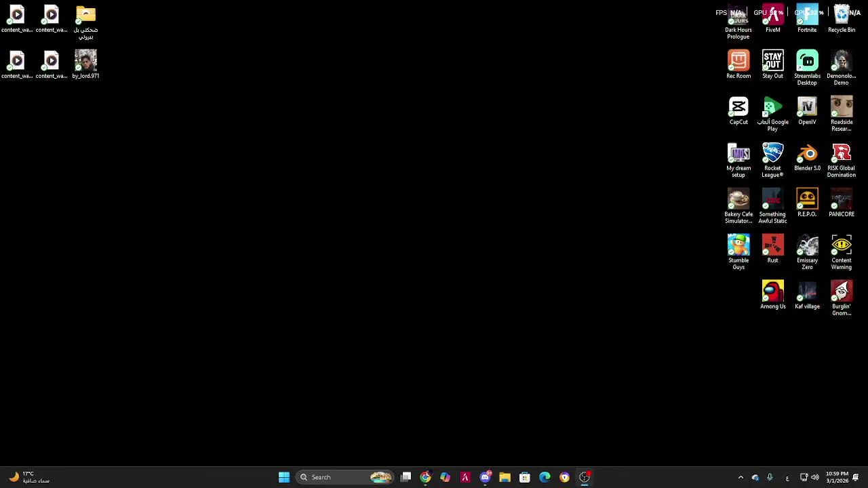This screenshot has height=488, width=868.
Task: Launch Microsoft Edge from the taskbar
Action: [545, 477]
